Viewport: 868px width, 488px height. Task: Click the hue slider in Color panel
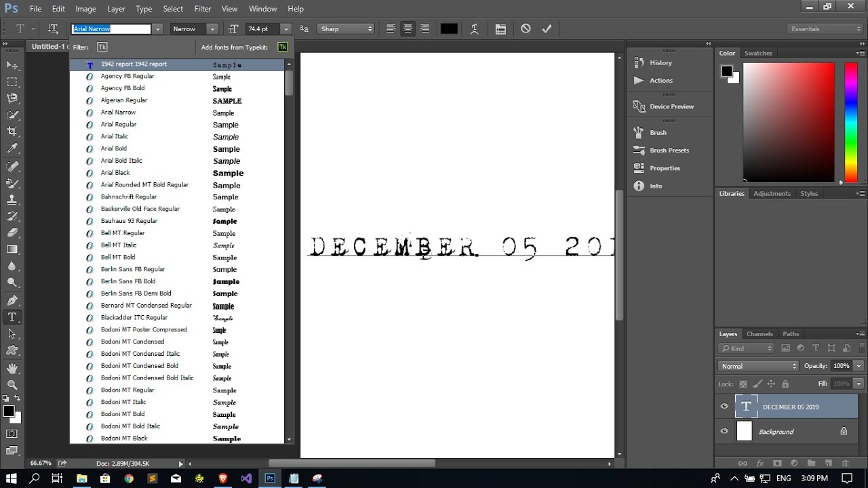(x=850, y=122)
